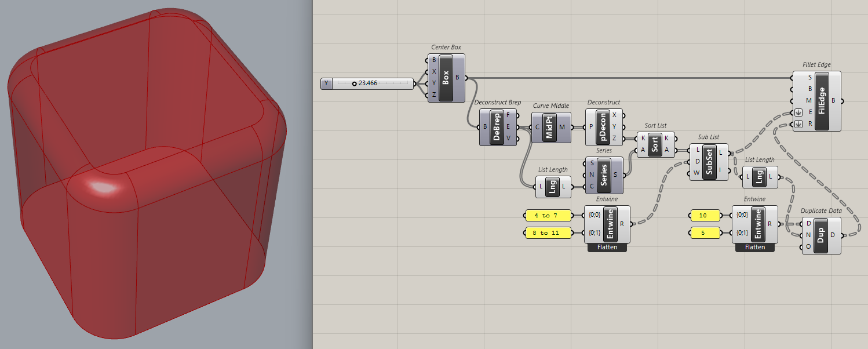The width and height of the screenshot is (868, 349).
Task: Click Flatten label under the right Entwine
Action: pos(754,248)
